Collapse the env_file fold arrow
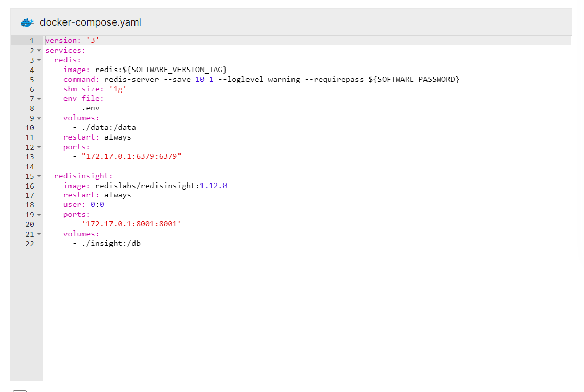Viewport: 584px width, 392px height. point(39,99)
